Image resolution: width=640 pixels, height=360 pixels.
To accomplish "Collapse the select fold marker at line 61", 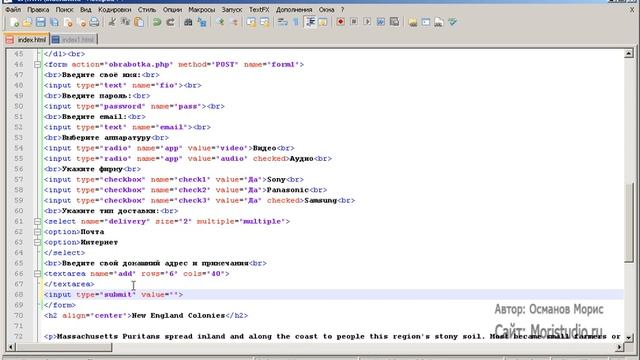I will [37, 221].
